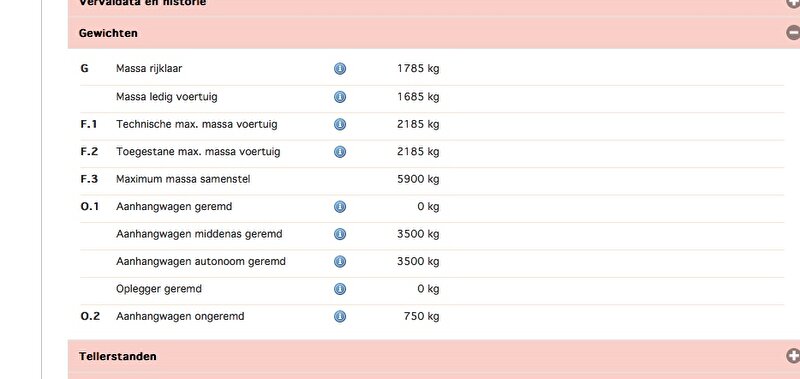Collapse the Gewichten section with minus icon
800x379 pixels.
[793, 33]
